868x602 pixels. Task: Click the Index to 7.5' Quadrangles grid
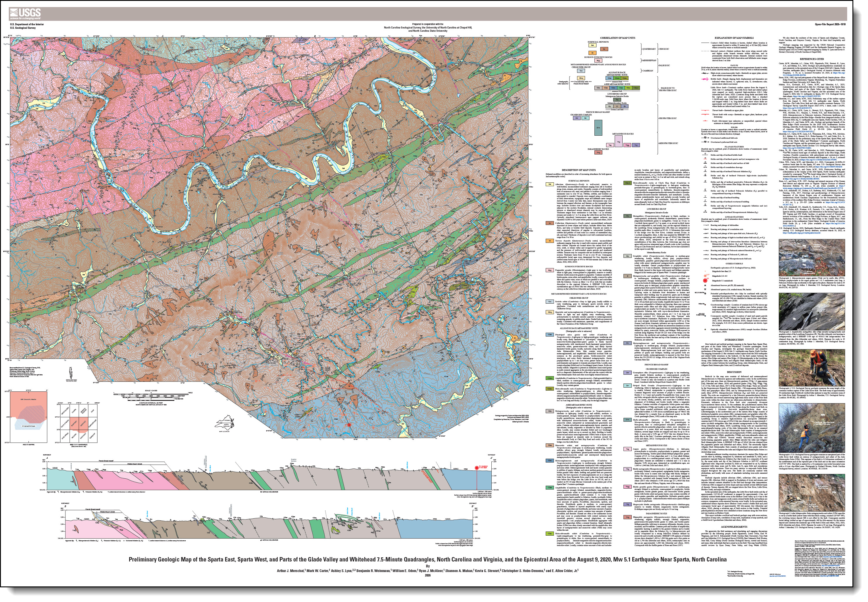tap(78, 423)
